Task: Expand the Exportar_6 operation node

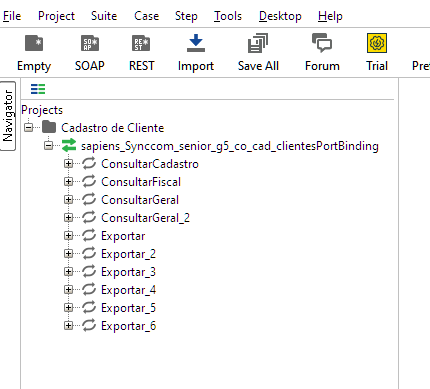Action: [x=68, y=326]
